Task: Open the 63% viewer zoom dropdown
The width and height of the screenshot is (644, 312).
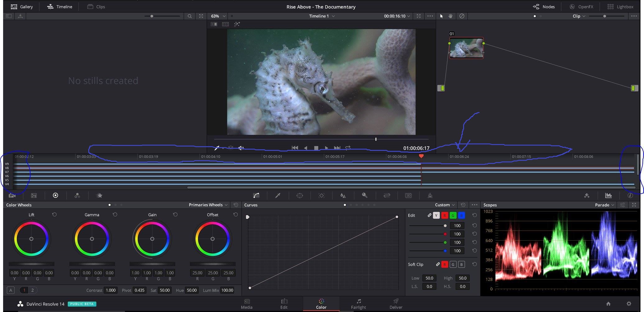Action: coord(218,16)
